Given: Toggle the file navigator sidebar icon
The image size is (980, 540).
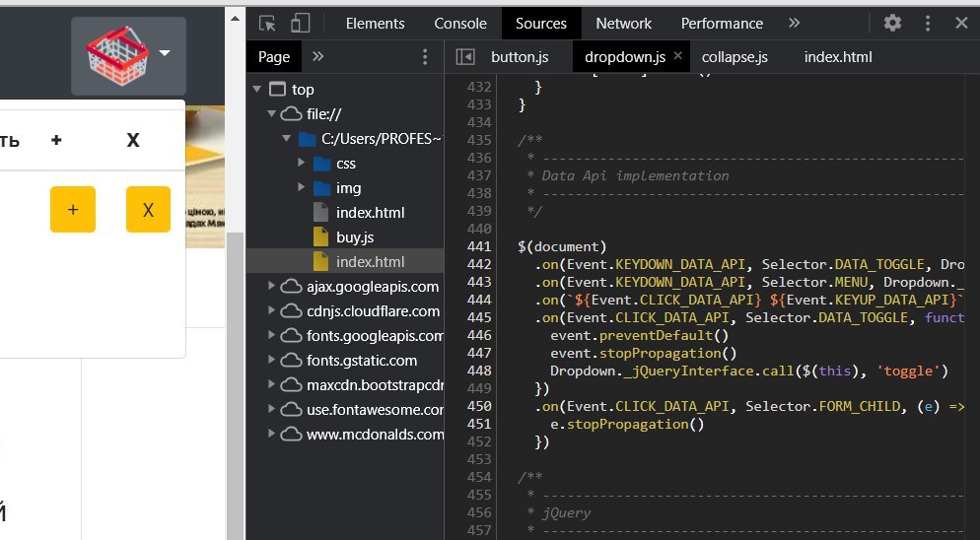Looking at the screenshot, I should pyautogui.click(x=464, y=57).
